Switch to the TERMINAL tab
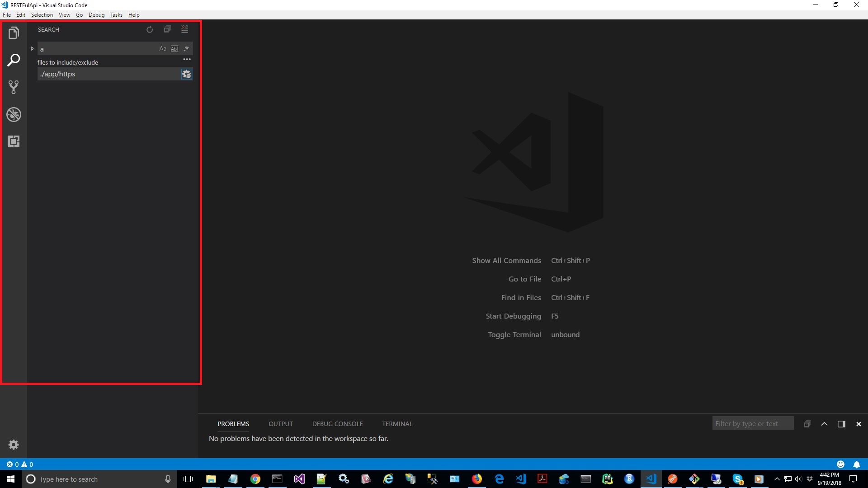The height and width of the screenshot is (488, 868). tap(397, 424)
